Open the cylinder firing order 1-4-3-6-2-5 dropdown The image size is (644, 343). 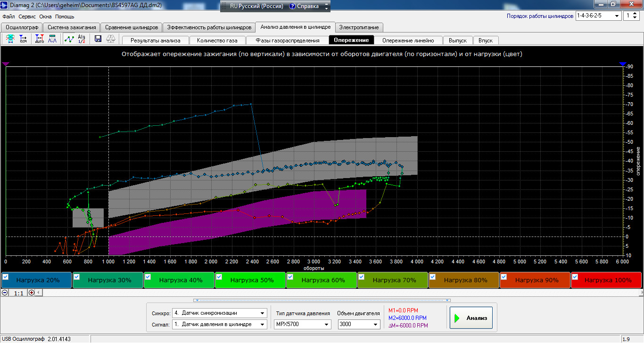[598, 16]
